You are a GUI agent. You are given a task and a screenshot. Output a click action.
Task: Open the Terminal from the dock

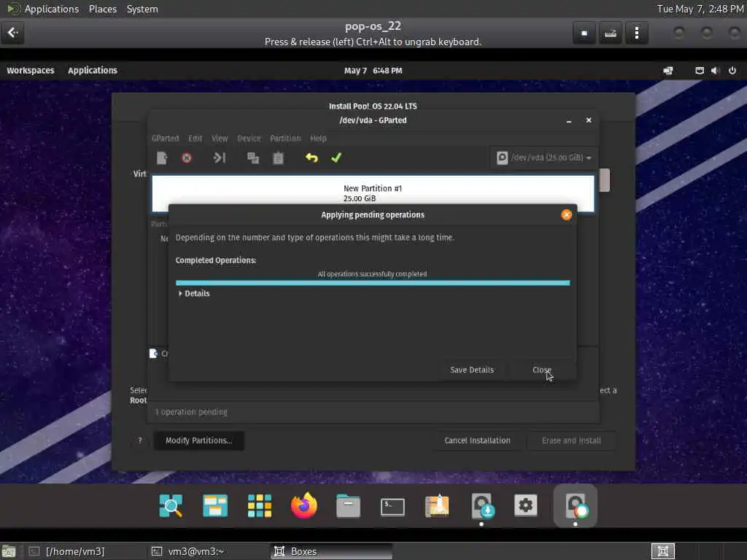(392, 507)
